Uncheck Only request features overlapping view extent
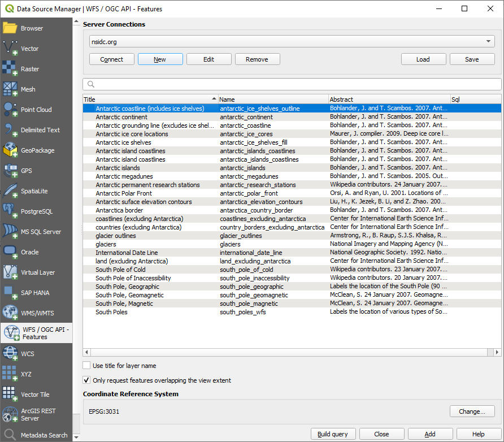The width and height of the screenshot is (504, 442). (86, 380)
